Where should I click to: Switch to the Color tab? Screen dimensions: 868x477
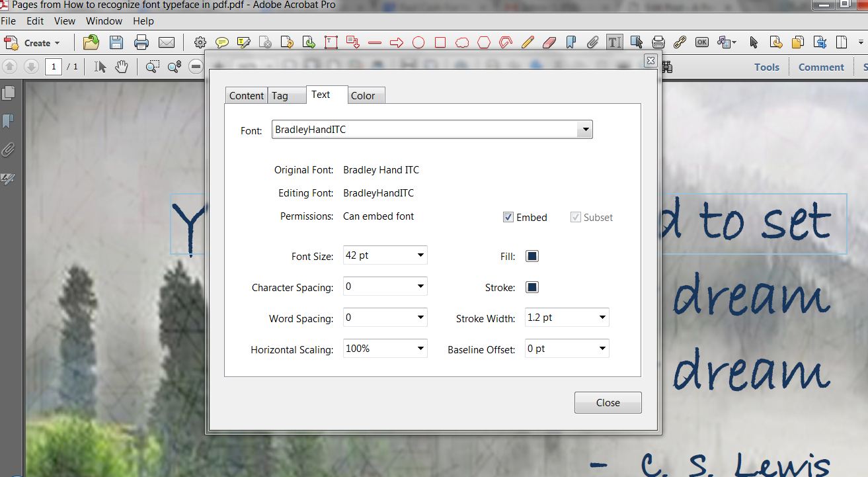[x=365, y=95]
